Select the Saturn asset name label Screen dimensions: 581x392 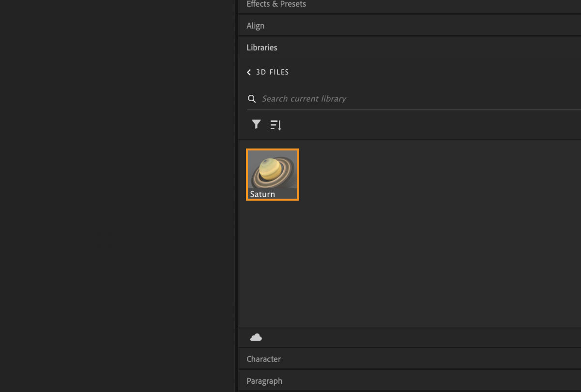261,194
